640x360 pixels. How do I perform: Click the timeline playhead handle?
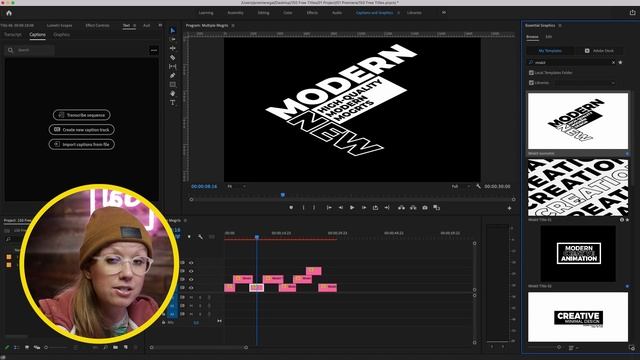click(257, 237)
